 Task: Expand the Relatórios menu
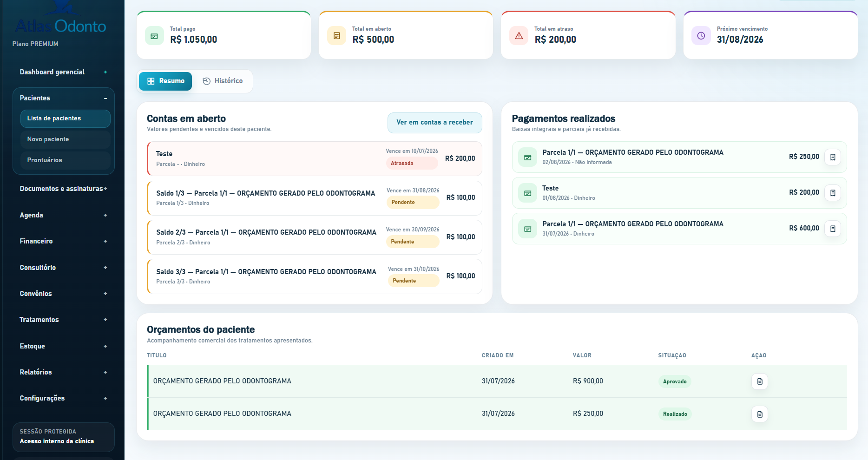(63, 372)
